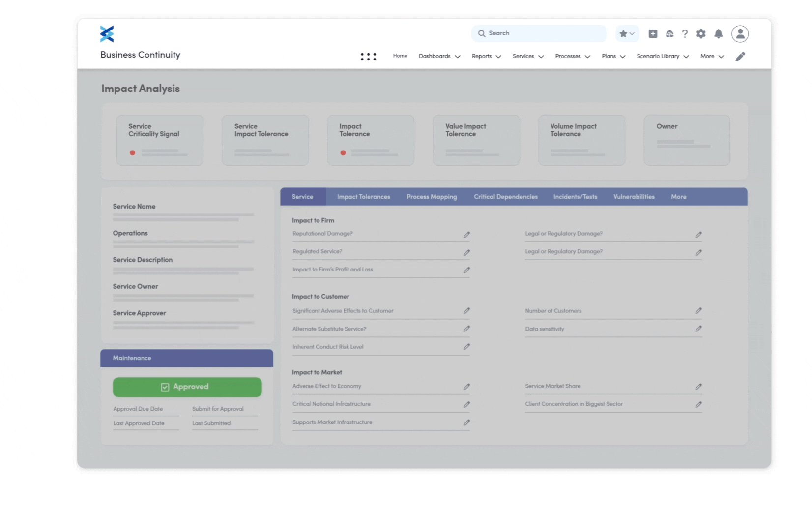Viewport: 812px width, 512px height.
Task: Open the Value Impact Tolerance card
Action: [x=476, y=140]
